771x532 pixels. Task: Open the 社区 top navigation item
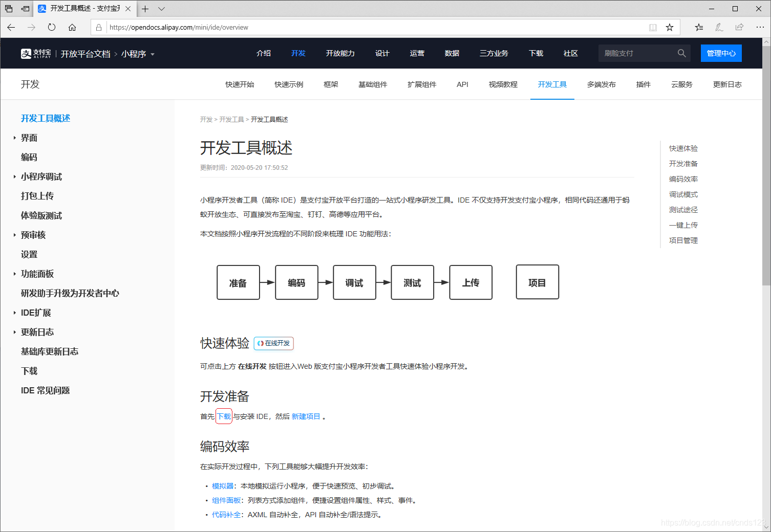point(571,53)
